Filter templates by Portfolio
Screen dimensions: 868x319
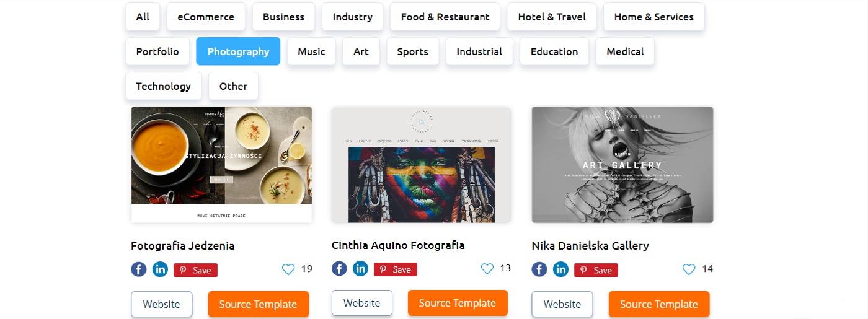157,51
